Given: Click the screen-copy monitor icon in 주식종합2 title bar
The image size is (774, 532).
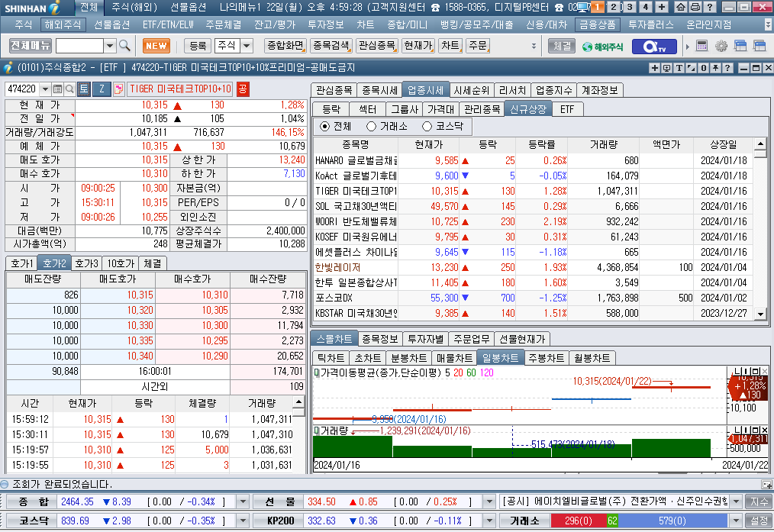Looking at the screenshot, I should tap(667, 68).
